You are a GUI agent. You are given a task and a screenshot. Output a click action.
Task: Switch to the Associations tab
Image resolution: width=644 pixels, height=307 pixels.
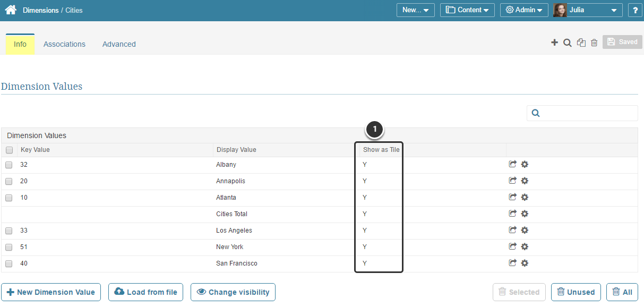click(x=64, y=44)
